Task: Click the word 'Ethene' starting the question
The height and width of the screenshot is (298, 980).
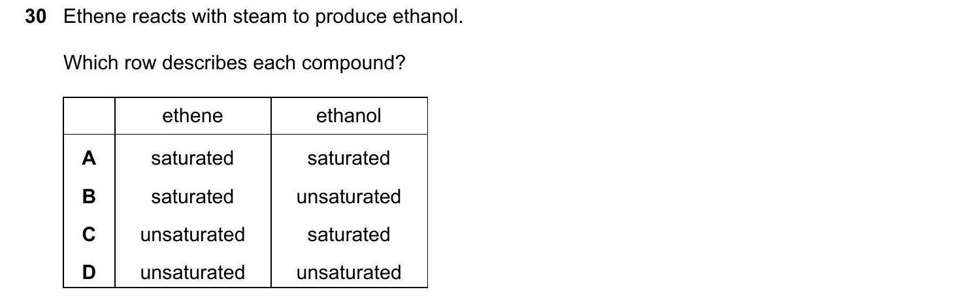Action: (x=95, y=18)
